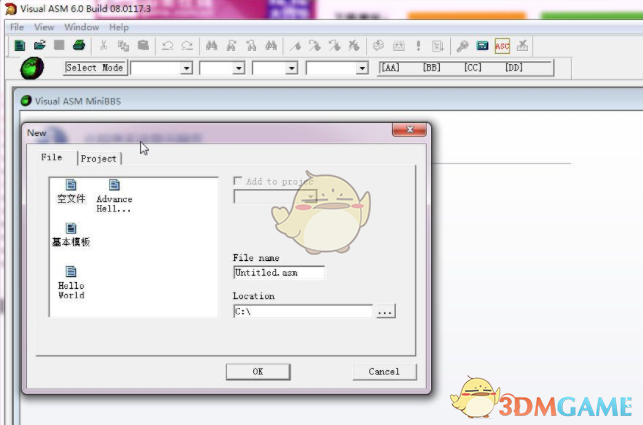Select the Hello World template
Viewport: 643px width, 425px height.
pyautogui.click(x=71, y=283)
